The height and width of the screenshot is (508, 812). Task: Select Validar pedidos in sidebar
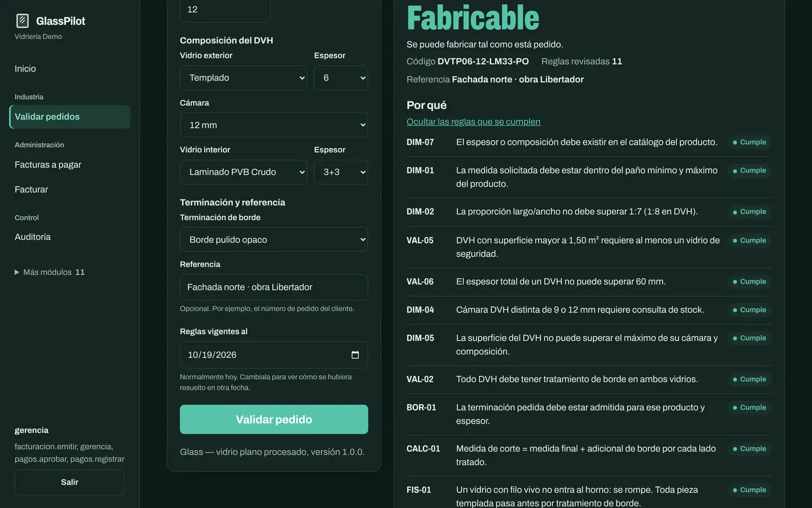(70, 117)
